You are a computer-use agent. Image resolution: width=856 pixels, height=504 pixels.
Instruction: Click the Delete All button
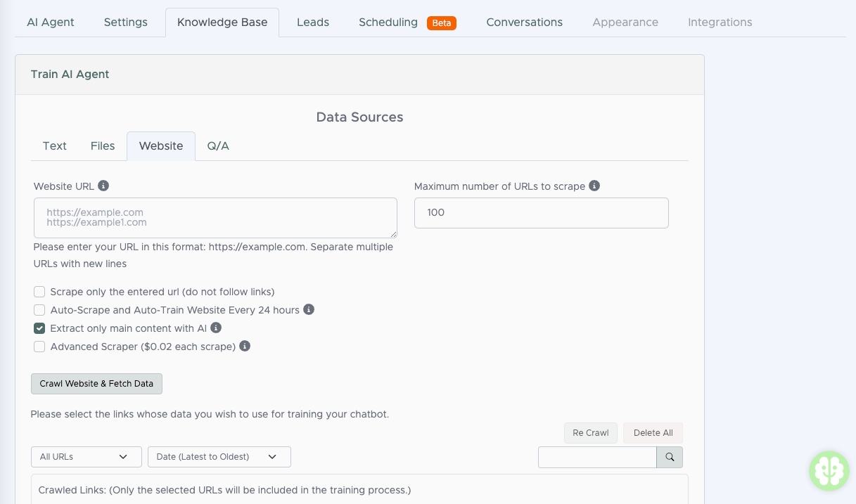(653, 433)
